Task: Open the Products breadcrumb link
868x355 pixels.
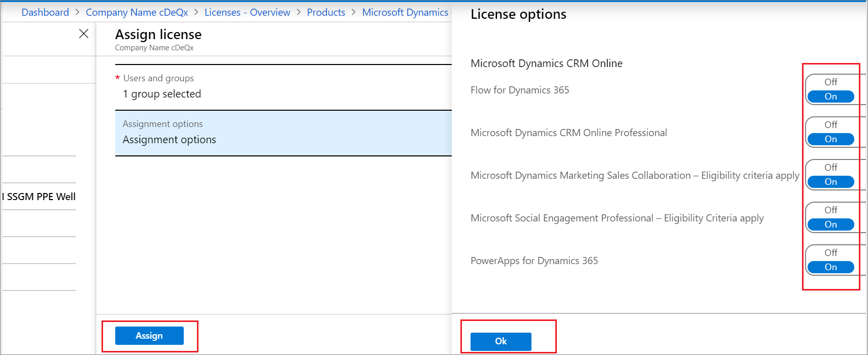Action: pyautogui.click(x=326, y=12)
